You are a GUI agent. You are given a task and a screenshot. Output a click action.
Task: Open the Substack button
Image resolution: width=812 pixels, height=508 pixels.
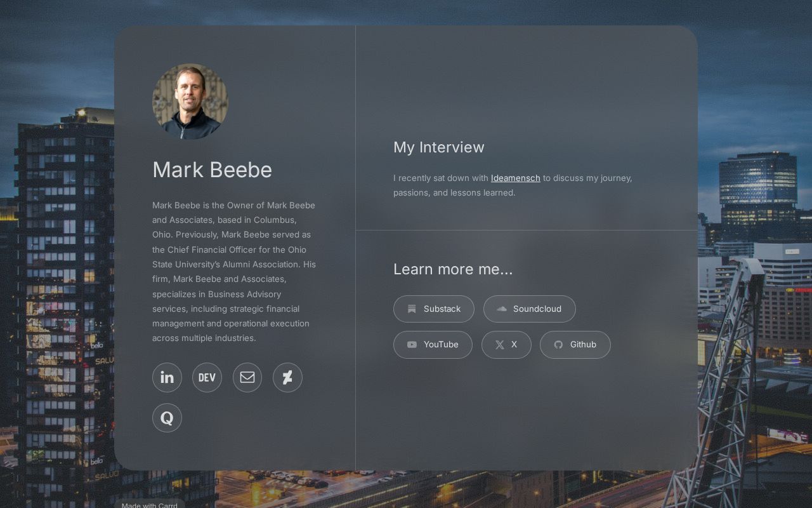(434, 309)
